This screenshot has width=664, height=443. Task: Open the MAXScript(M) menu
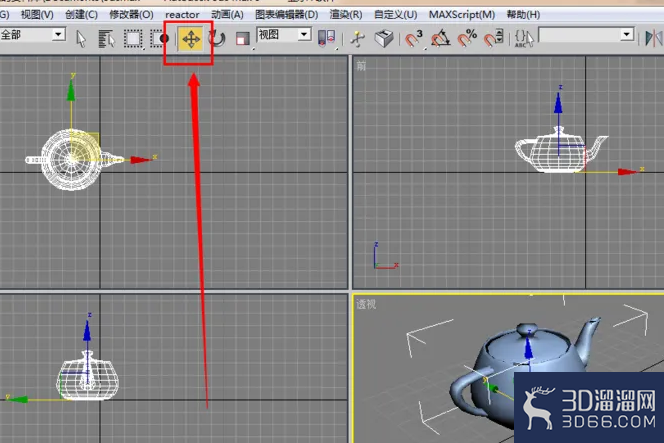[x=462, y=15]
